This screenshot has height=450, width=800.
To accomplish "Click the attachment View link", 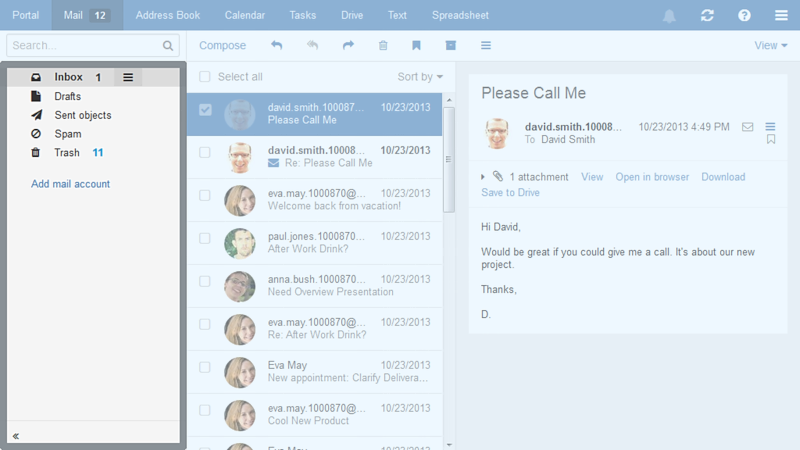I will tap(592, 177).
